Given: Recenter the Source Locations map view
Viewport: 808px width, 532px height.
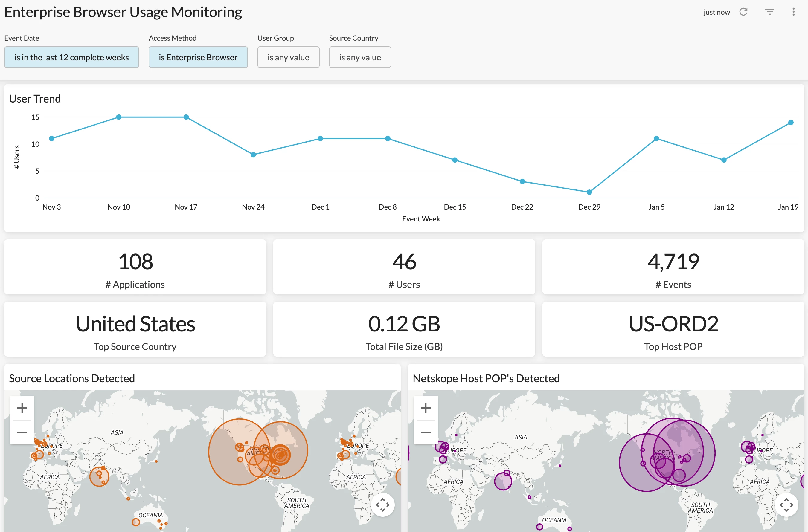Looking at the screenshot, I should [382, 505].
